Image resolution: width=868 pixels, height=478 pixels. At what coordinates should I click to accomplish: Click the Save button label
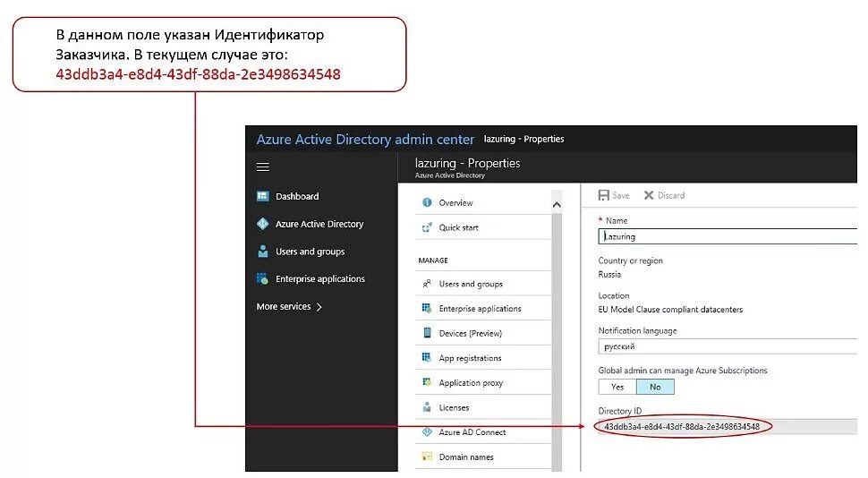pyautogui.click(x=620, y=195)
